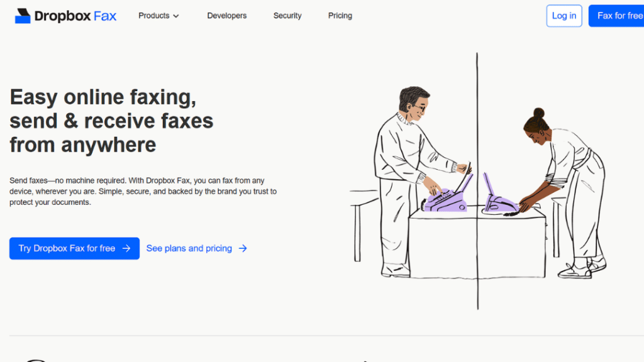Viewport: 644px width, 362px height.
Task: Click the headline Easy online faxing
Action: coord(111,121)
